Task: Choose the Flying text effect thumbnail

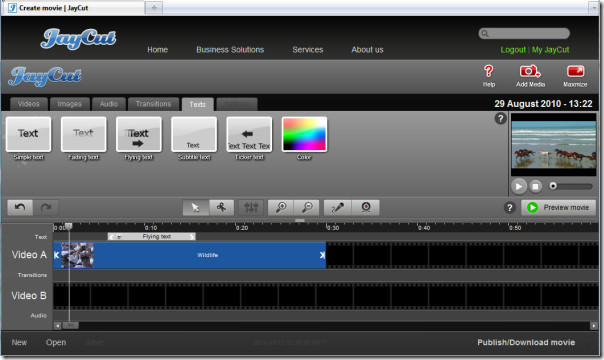Action: click(139, 134)
